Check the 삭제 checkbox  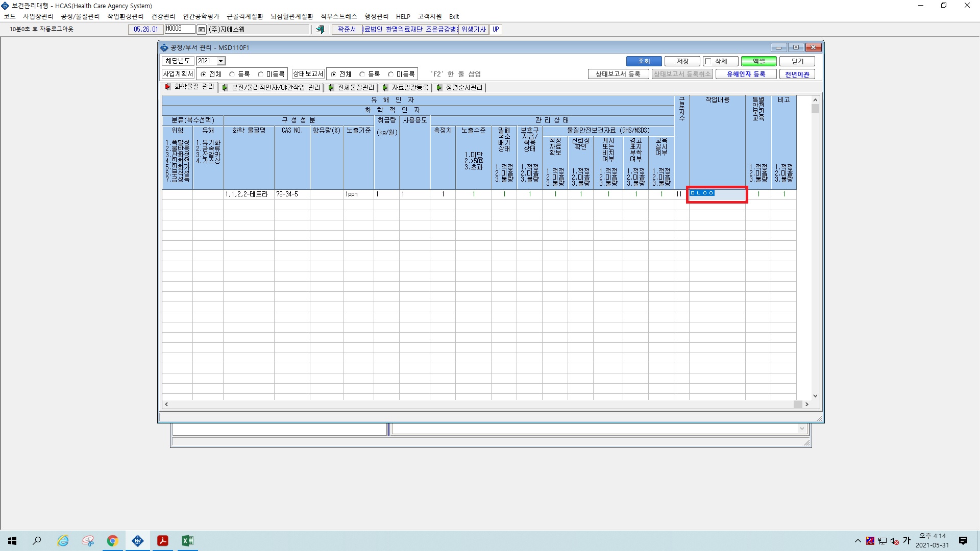coord(708,61)
